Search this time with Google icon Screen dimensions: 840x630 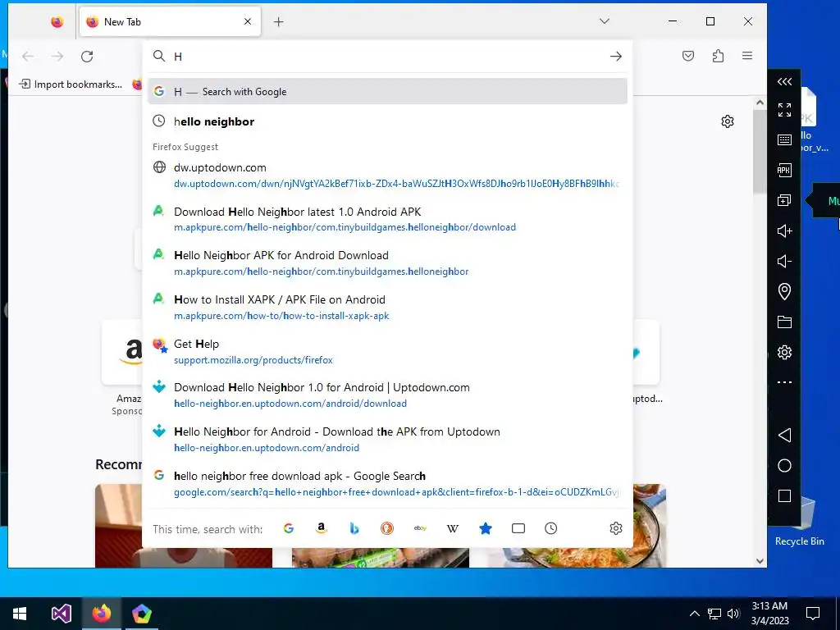[x=288, y=529]
